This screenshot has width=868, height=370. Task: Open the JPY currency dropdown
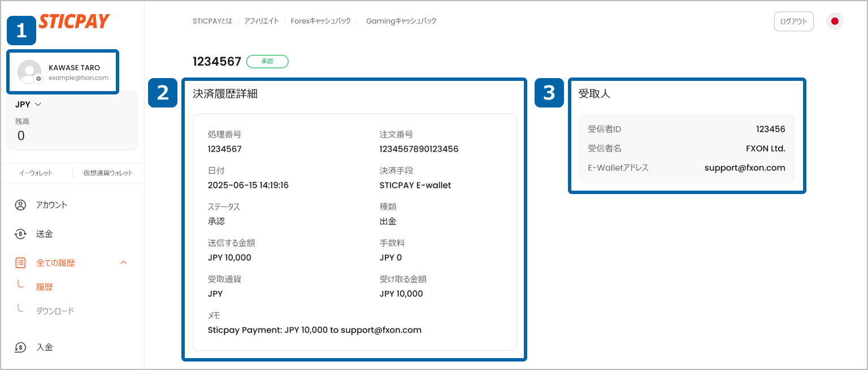[29, 104]
